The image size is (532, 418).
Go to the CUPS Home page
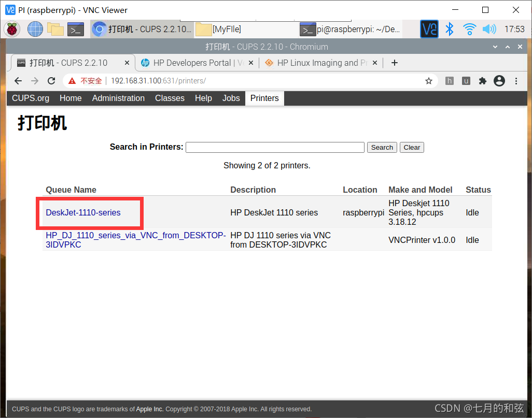click(x=71, y=98)
